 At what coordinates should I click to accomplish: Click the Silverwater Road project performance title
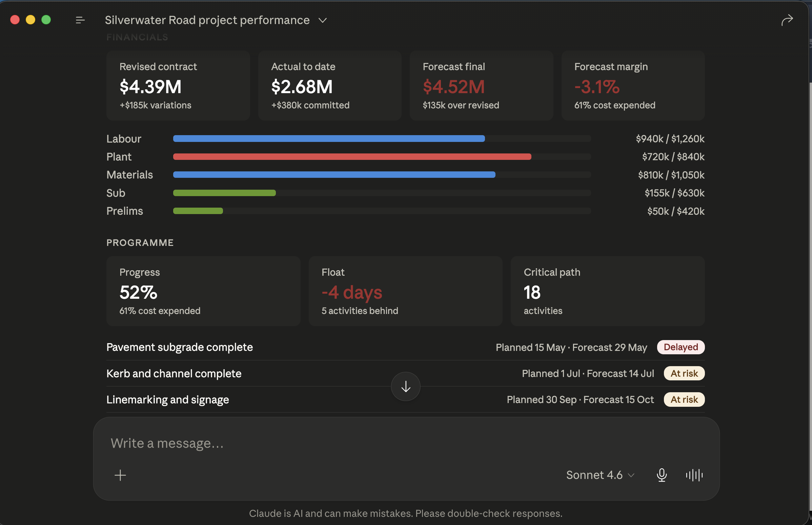click(x=207, y=20)
